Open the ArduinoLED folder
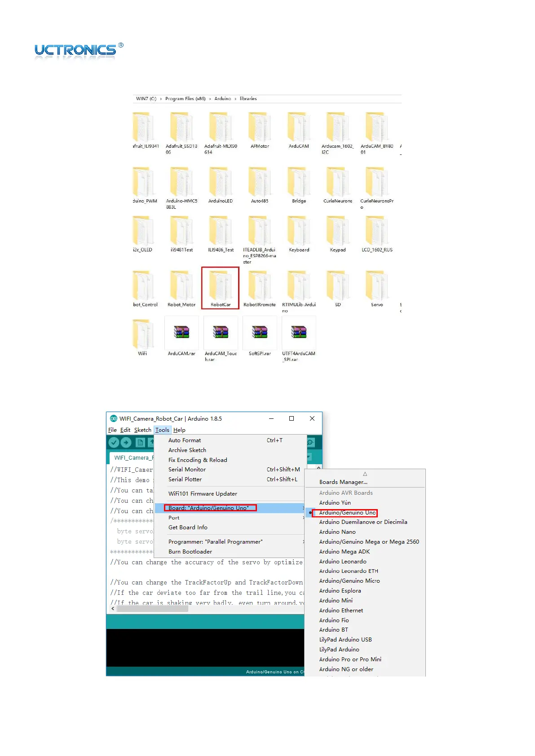The width and height of the screenshot is (535, 756). (221, 185)
